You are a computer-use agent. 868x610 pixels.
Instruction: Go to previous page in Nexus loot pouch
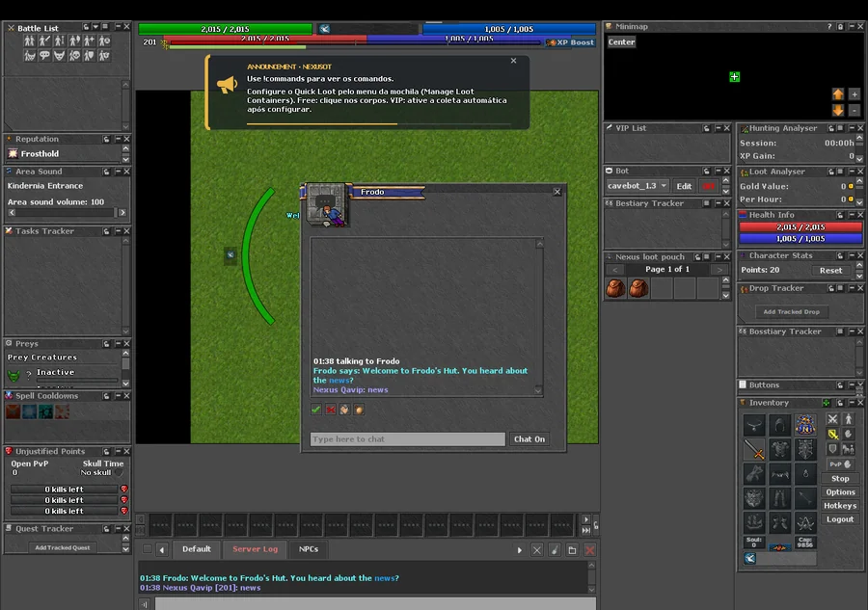tap(615, 269)
